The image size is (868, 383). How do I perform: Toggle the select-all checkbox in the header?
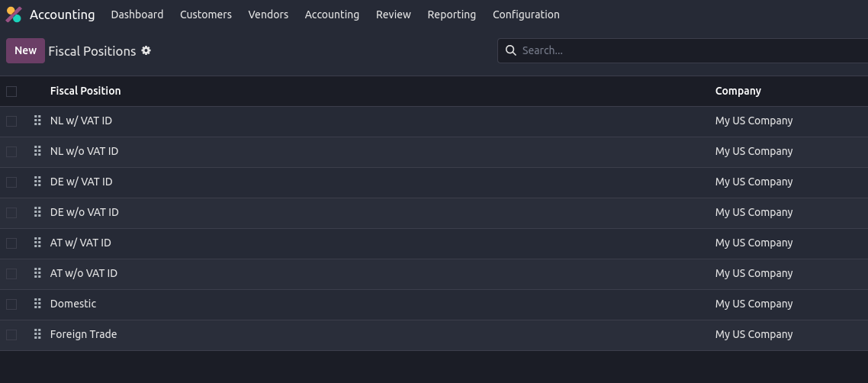11,92
